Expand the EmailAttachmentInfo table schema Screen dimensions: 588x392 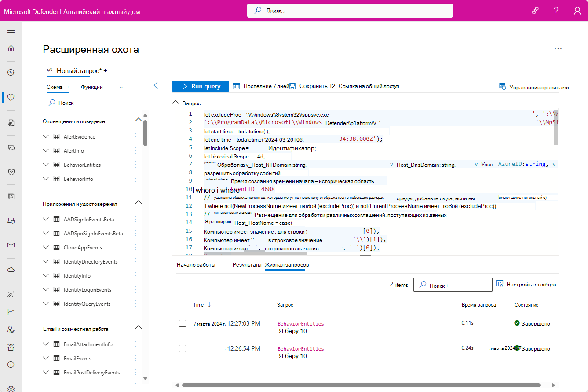tap(46, 344)
